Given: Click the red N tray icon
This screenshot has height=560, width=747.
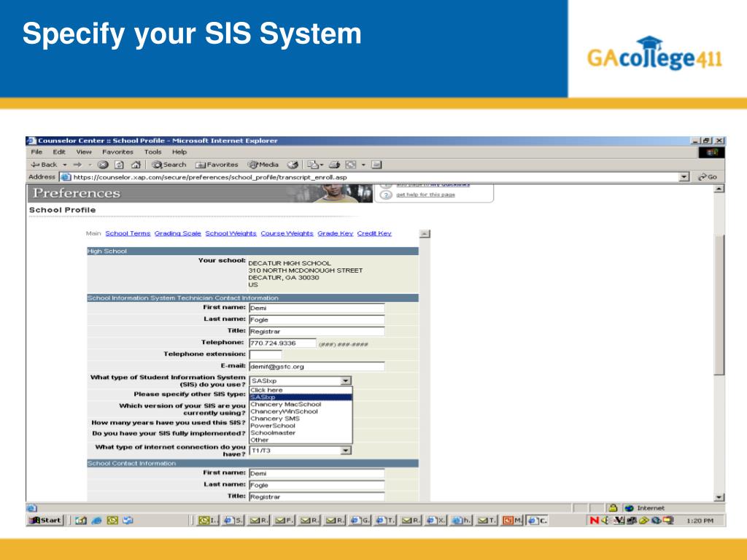Looking at the screenshot, I should [594, 521].
